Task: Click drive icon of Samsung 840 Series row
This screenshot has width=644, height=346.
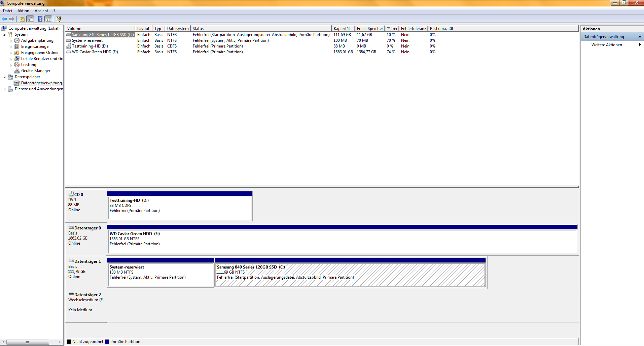Action: (69, 35)
